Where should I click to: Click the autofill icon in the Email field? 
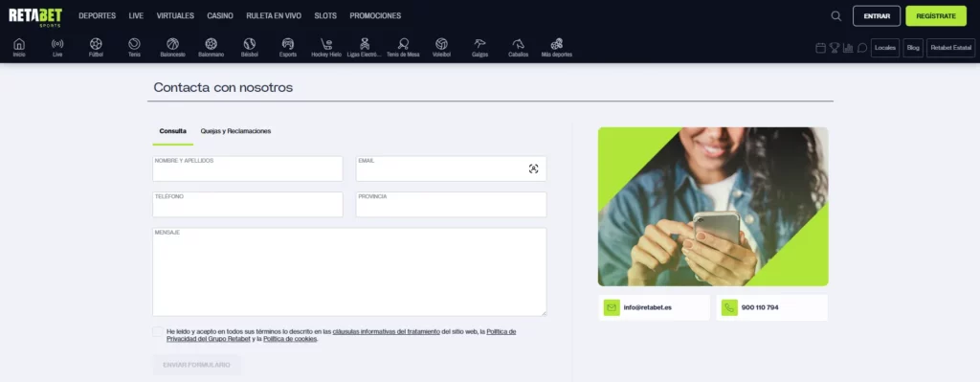pos(533,169)
